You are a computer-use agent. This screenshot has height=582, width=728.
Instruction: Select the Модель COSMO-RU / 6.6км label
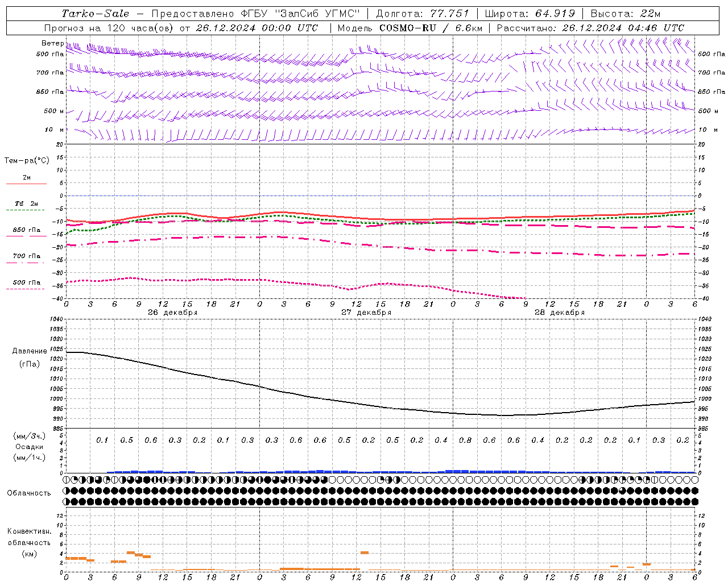(x=410, y=28)
